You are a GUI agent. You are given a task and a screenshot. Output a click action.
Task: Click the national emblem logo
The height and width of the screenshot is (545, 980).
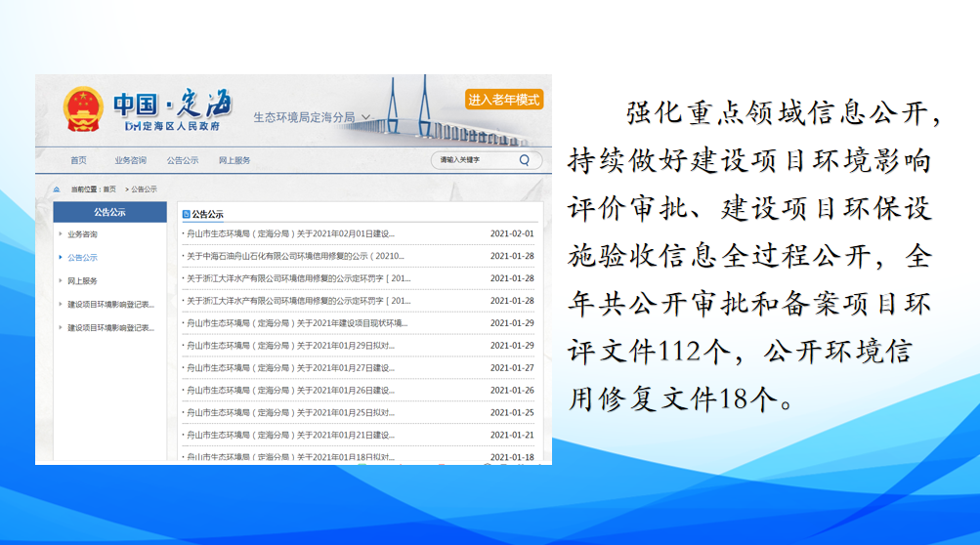82,109
